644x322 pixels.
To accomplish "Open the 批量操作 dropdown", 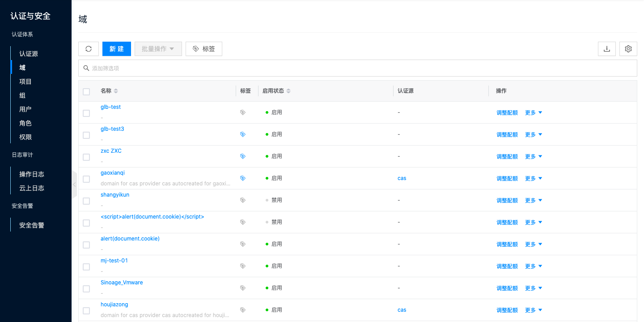I will click(x=158, y=49).
